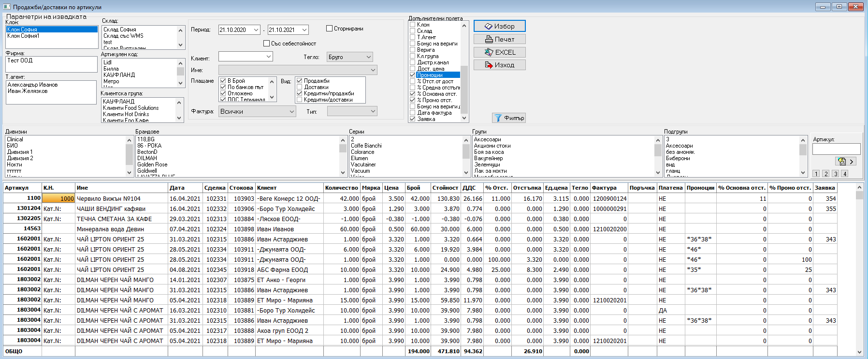The height and width of the screenshot is (359, 868).
Task: Click the article lookup icon button
Action: pos(846,162)
